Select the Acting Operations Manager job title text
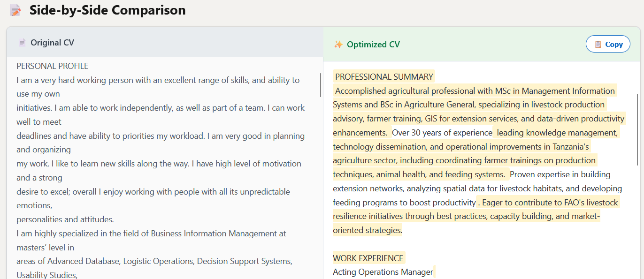 [x=383, y=271]
